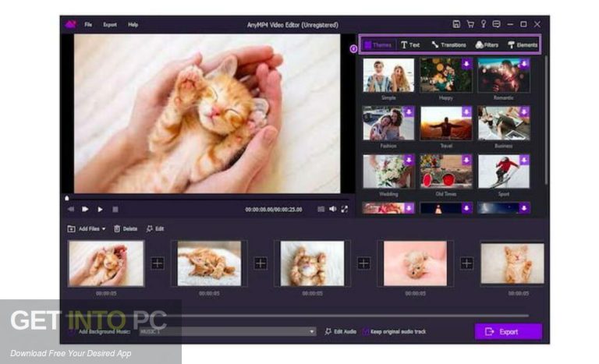Screen dimensions: 599x364
Task: Click the timeline horizontal scrollbar
Action: point(298,316)
